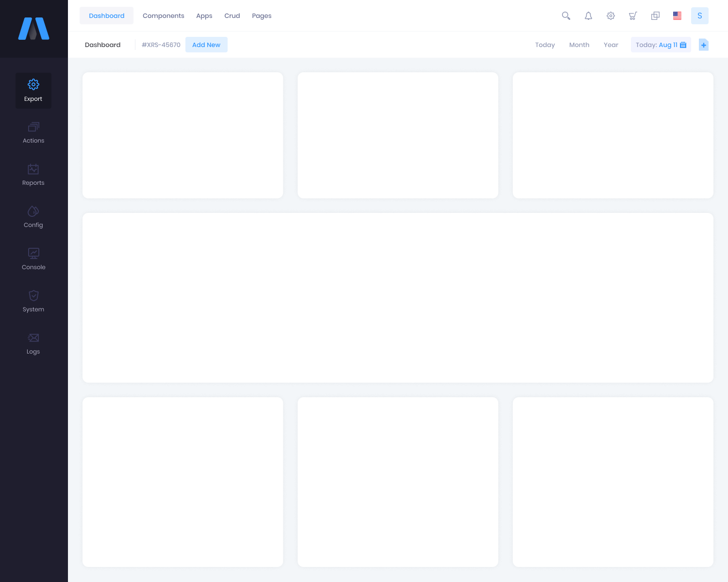Open the US flag language selector
This screenshot has height=582, width=728.
click(677, 16)
